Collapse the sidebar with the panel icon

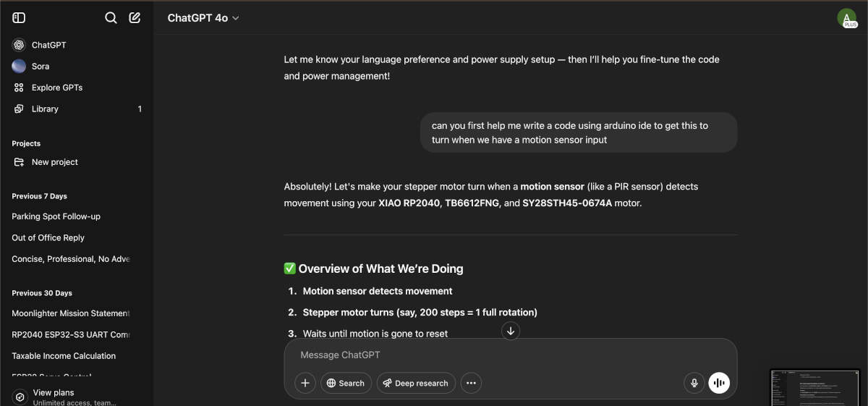[x=20, y=18]
